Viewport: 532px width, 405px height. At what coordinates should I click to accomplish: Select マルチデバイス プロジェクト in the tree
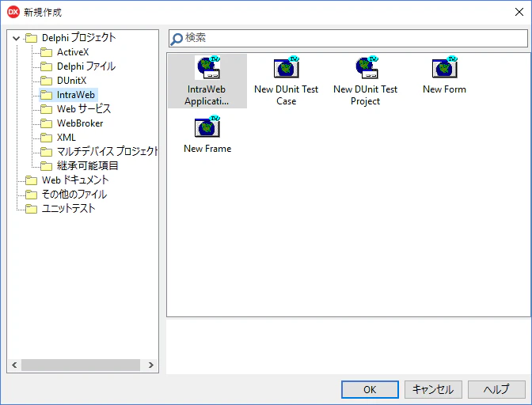pos(107,152)
